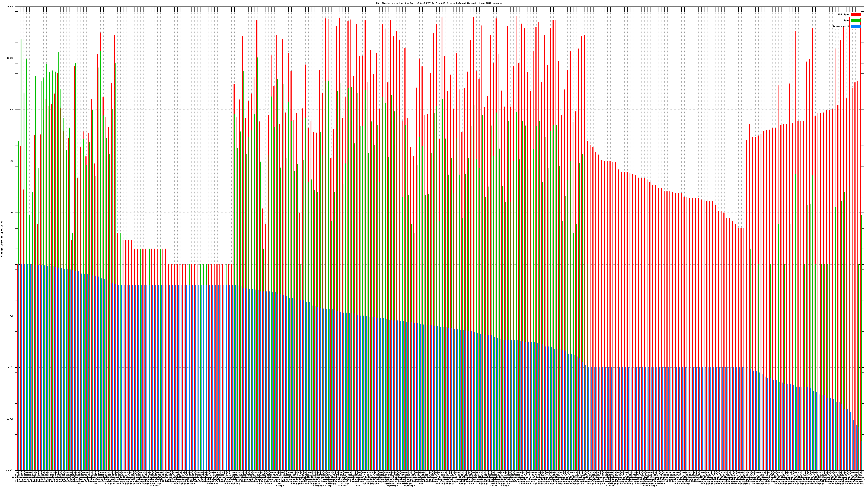Screen dimensions: 868x488
Task: Click the '7 hops 7 hops' x-axis label
Action: click(648, 486)
